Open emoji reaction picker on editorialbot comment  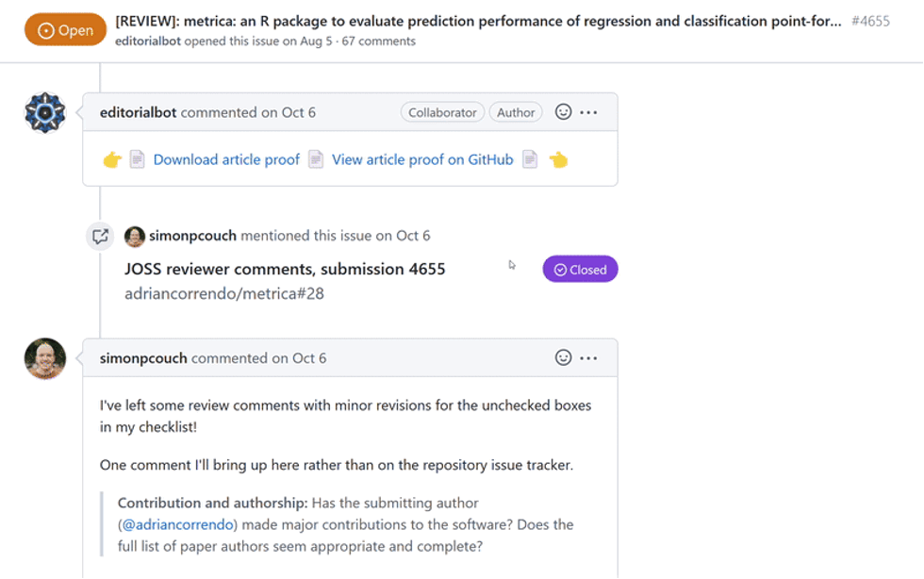564,112
